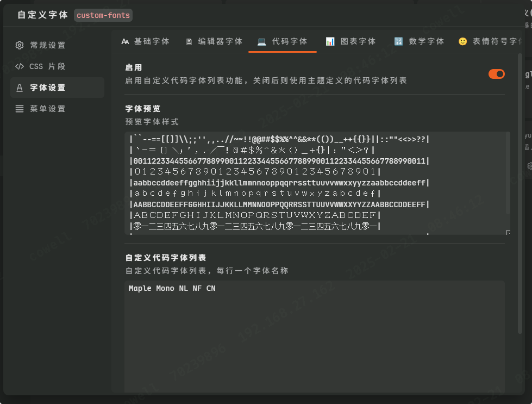Click the 启用 setting label
This screenshot has height=404, width=532.
pyautogui.click(x=134, y=67)
